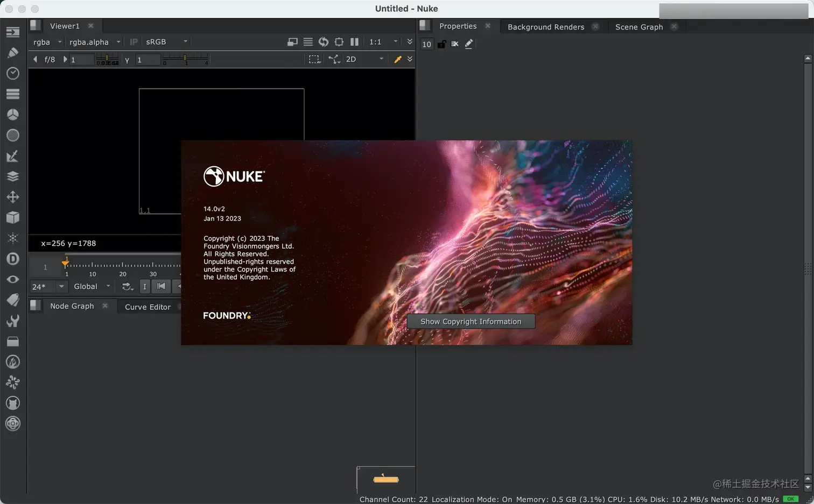Open the Color nodes menu
Viewport: 814px width, 504px height.
(12, 115)
